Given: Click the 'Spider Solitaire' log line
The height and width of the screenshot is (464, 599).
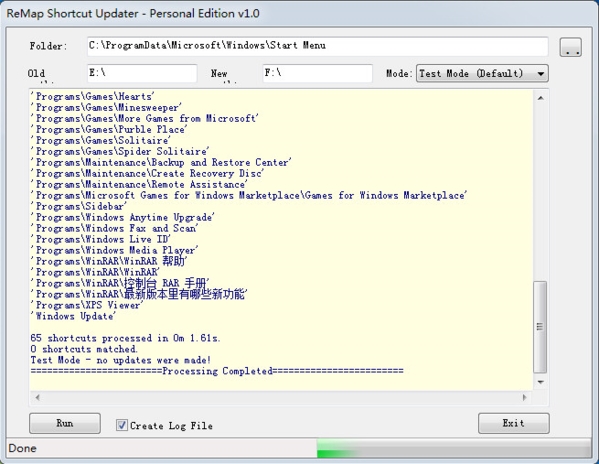Looking at the screenshot, I should (x=120, y=152).
